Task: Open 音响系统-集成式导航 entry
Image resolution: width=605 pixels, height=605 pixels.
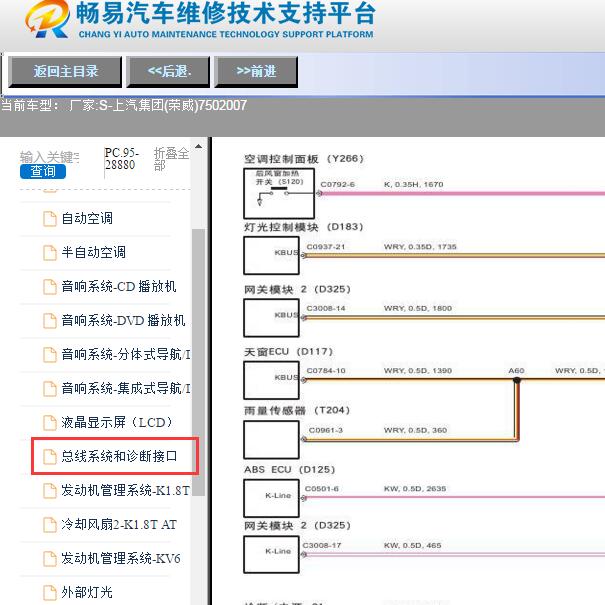Action: tap(125, 388)
